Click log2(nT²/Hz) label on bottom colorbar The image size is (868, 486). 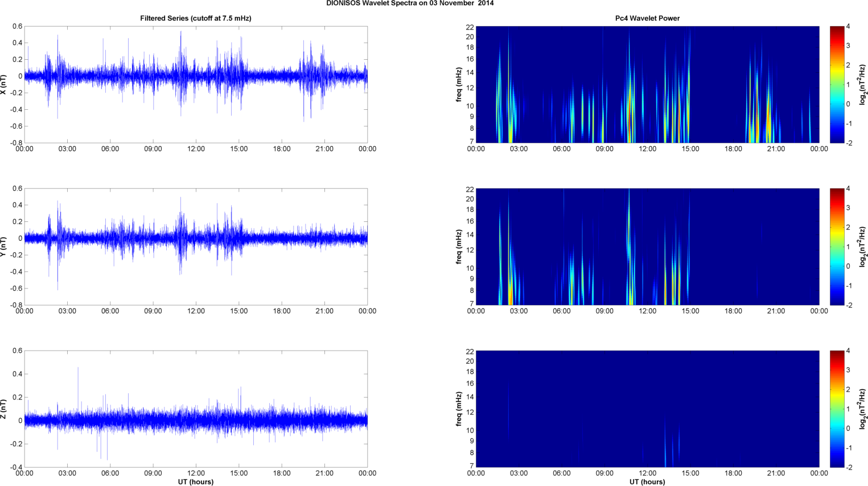click(x=863, y=409)
